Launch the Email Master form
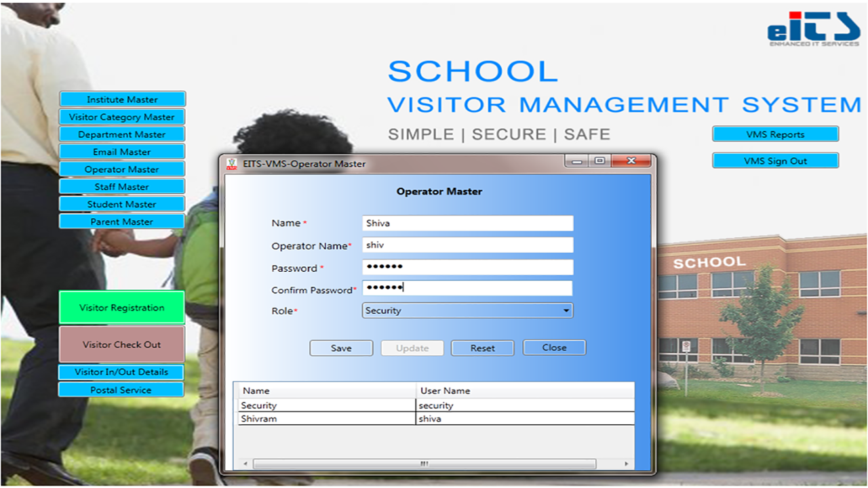The width and height of the screenshot is (868, 488). tap(122, 152)
